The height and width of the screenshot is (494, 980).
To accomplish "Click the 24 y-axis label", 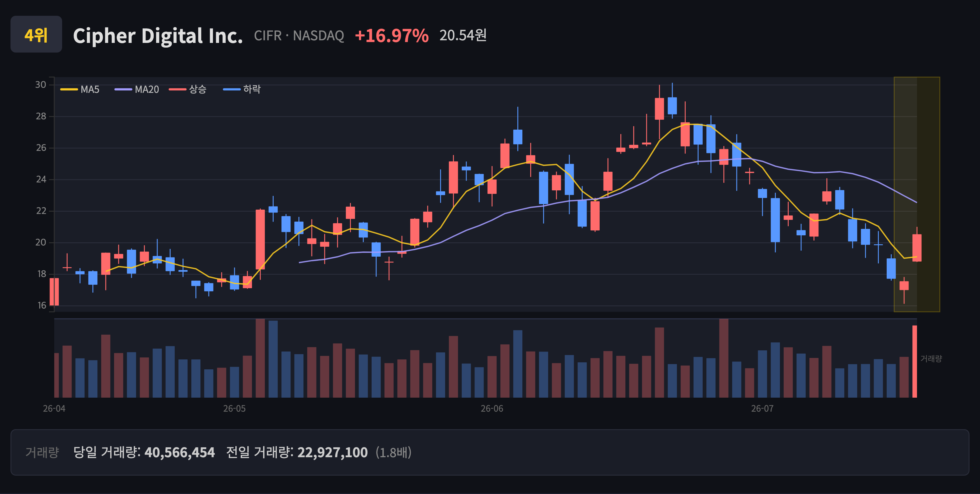I will pos(41,179).
